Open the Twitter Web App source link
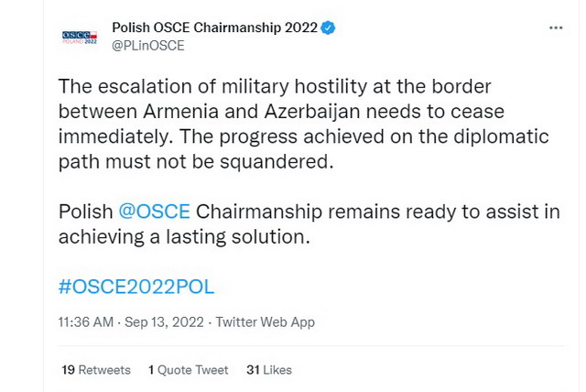 point(265,322)
